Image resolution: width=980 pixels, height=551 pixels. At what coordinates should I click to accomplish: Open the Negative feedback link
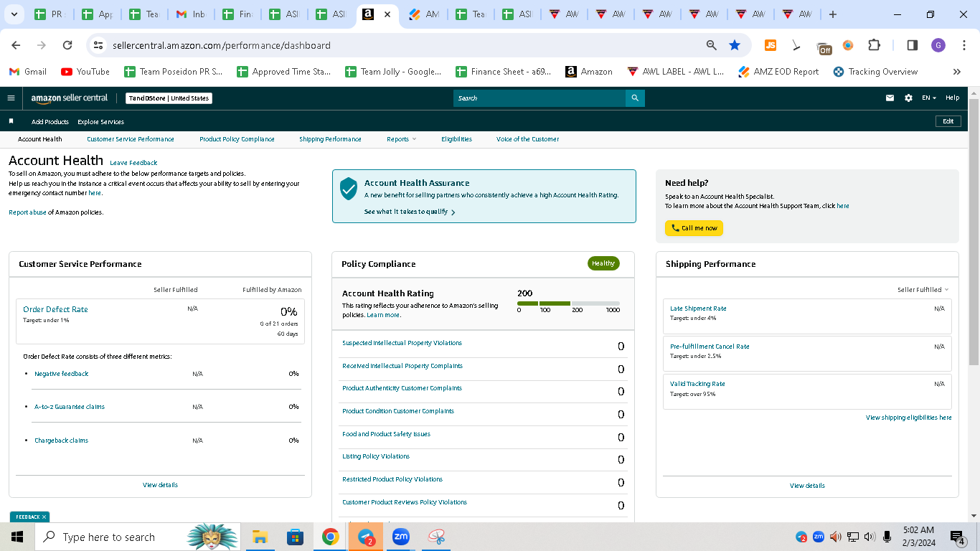click(62, 374)
